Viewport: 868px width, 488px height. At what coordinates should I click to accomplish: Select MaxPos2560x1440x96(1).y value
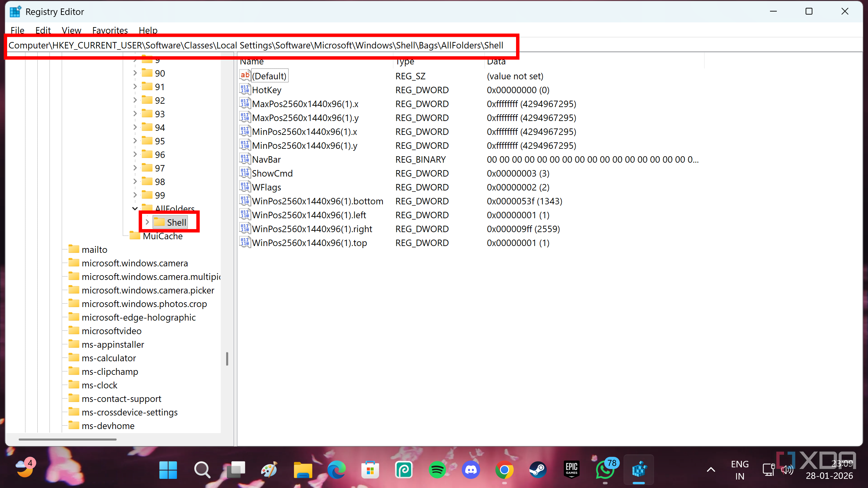pos(305,118)
